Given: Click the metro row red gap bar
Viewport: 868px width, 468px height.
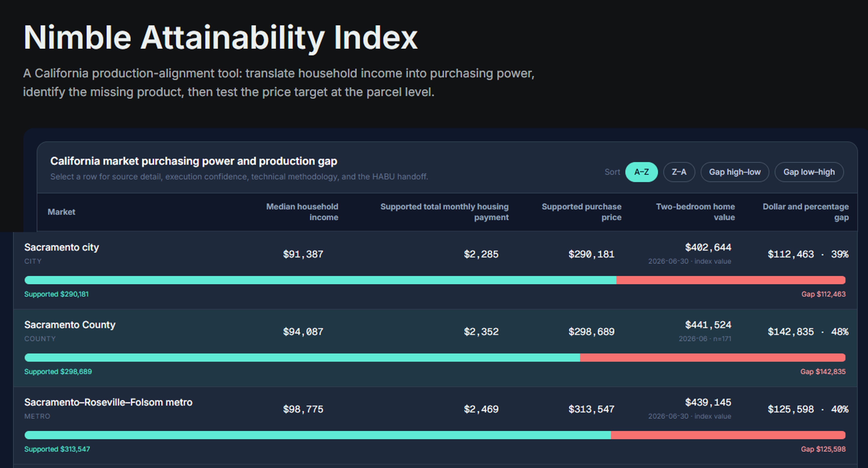Looking at the screenshot, I should (x=728, y=435).
